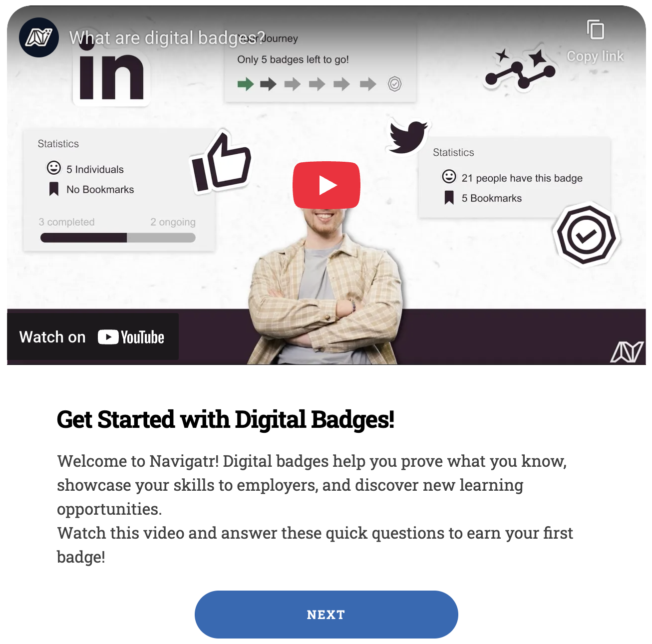This screenshot has width=652, height=644.
Task: Click the 'Get Started with Digital Badges!' heading
Action: tap(226, 419)
